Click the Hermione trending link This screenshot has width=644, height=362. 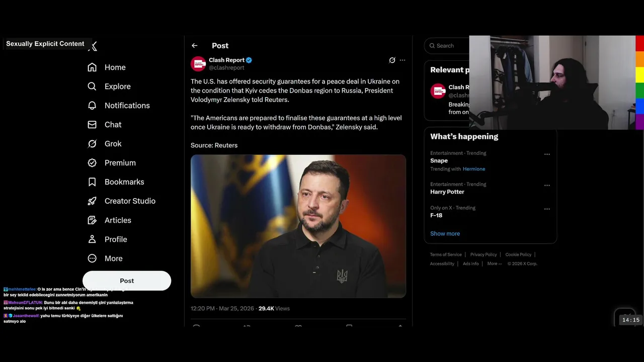(x=474, y=169)
